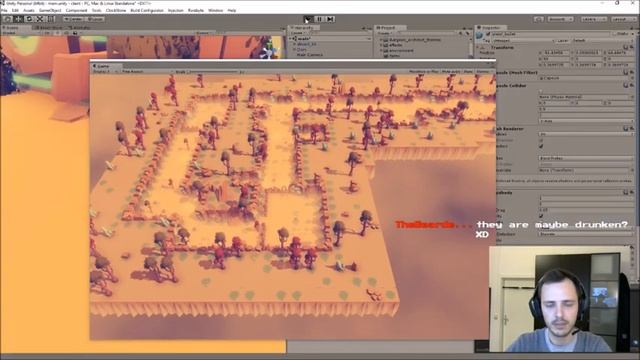Select the Hand tool in Unity toolbar

pos(8,19)
